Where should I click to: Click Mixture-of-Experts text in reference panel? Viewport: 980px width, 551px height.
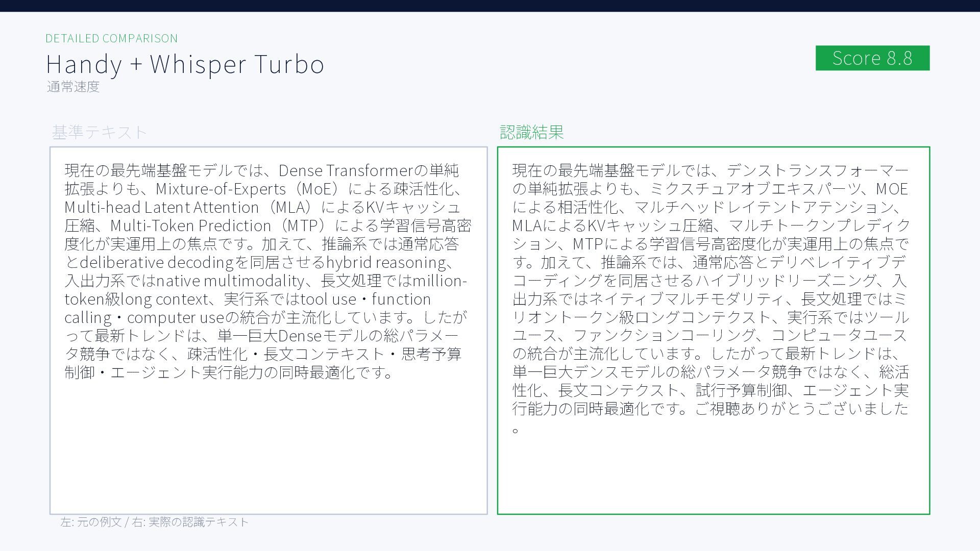point(220,189)
